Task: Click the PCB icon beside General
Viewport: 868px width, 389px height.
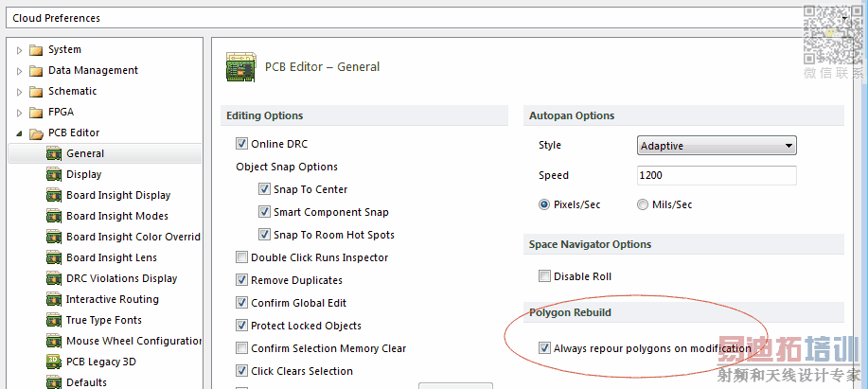Action: point(54,153)
